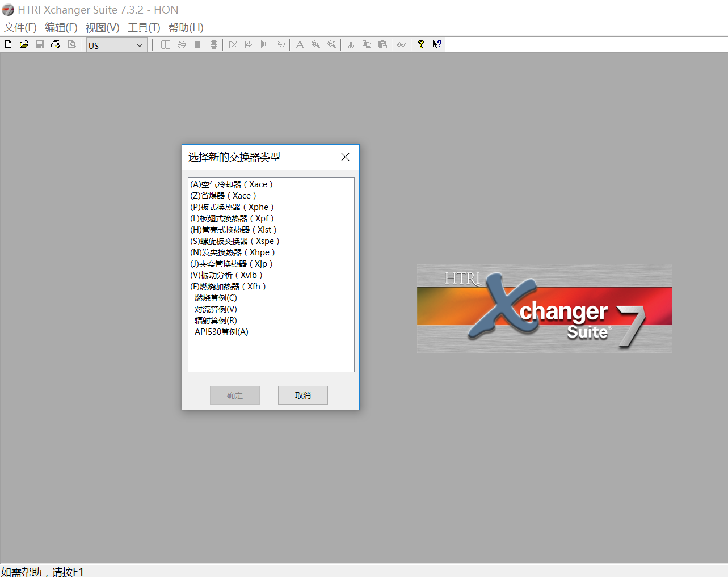The image size is (728, 577).
Task: Click the scissors Cut icon
Action: [351, 44]
